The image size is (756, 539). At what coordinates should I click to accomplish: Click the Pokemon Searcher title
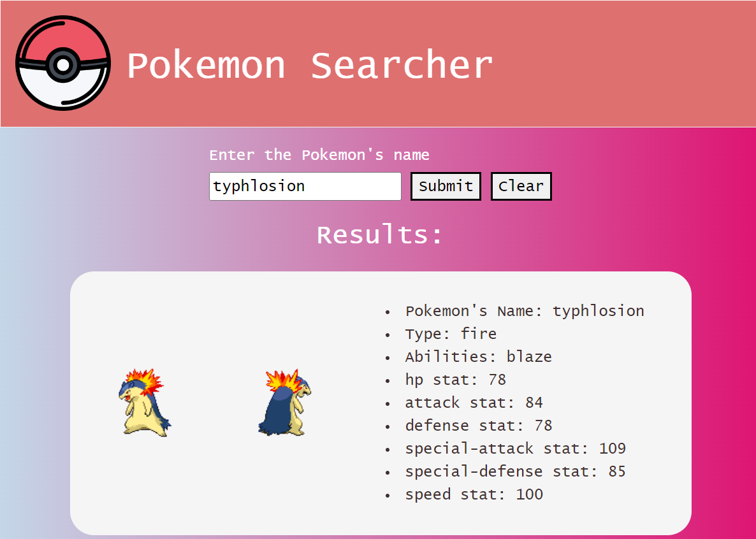(x=310, y=65)
